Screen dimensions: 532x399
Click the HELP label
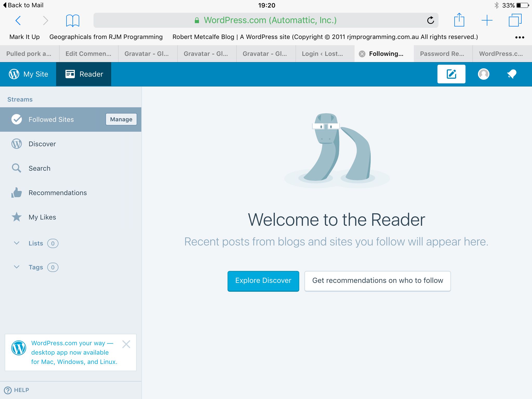pos(22,390)
